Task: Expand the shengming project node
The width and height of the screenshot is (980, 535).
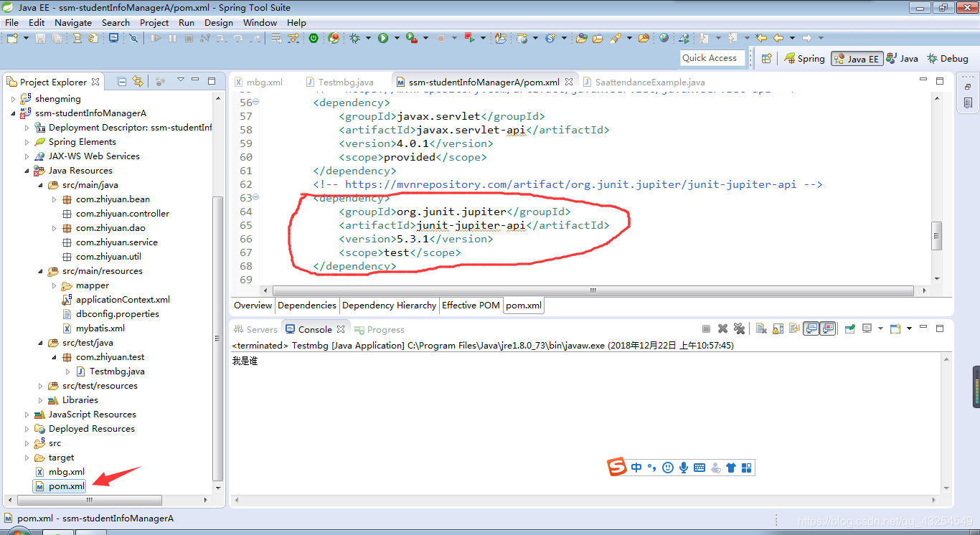Action: (13, 99)
